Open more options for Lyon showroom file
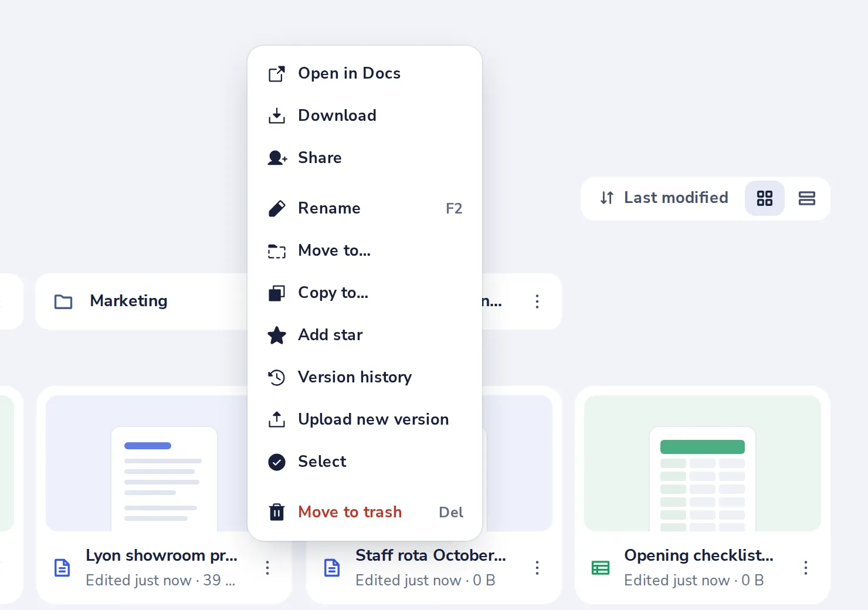868x610 pixels. point(267,568)
